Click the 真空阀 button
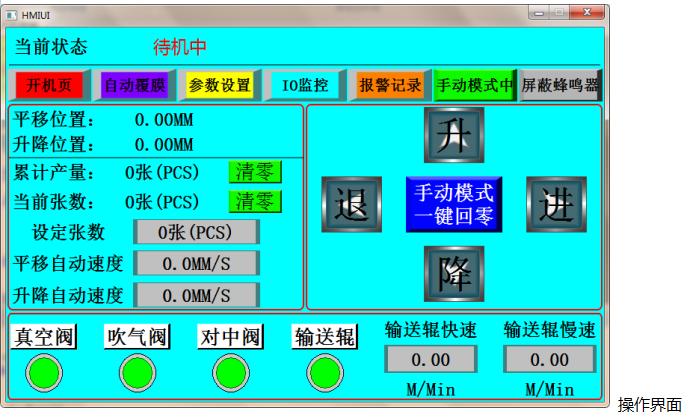Screen dimensions: 686x413 coord(44,337)
